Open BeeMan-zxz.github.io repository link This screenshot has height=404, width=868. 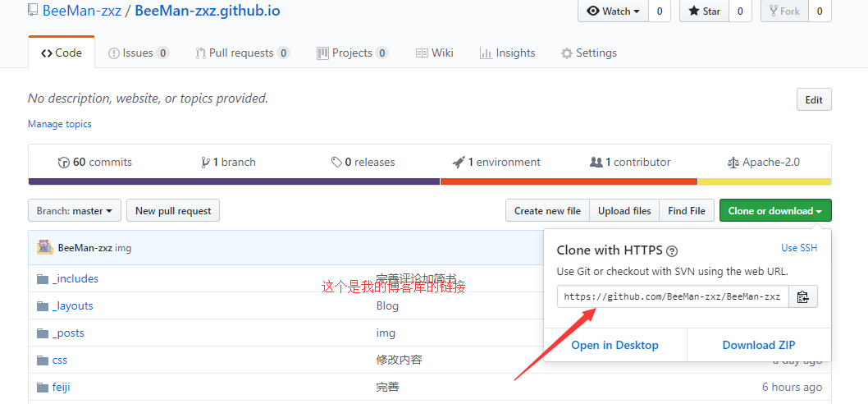click(208, 11)
